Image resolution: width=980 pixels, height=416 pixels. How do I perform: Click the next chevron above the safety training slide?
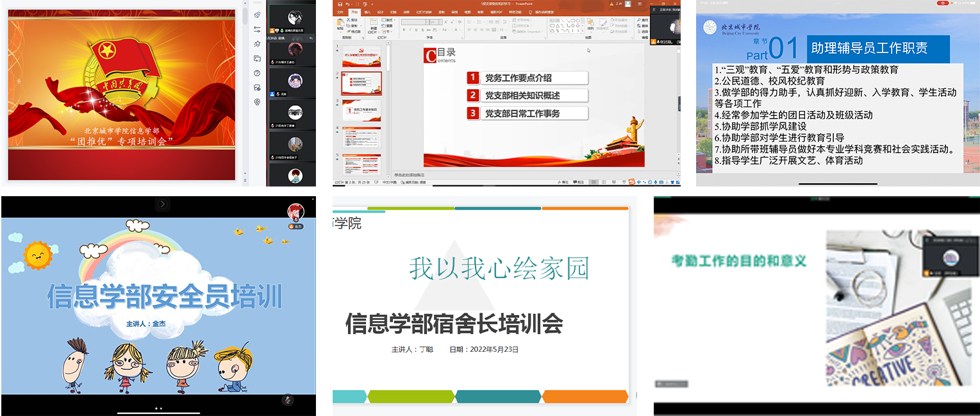(163, 204)
